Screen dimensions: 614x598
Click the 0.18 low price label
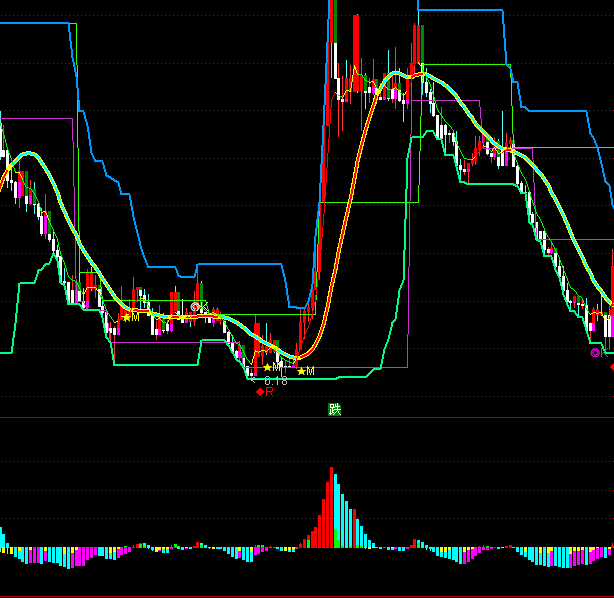[x=276, y=381]
